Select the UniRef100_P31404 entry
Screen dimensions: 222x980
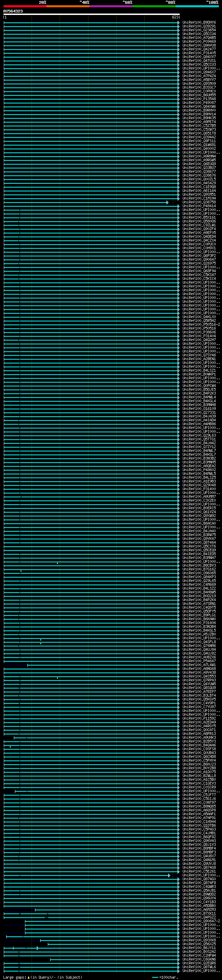199,336
